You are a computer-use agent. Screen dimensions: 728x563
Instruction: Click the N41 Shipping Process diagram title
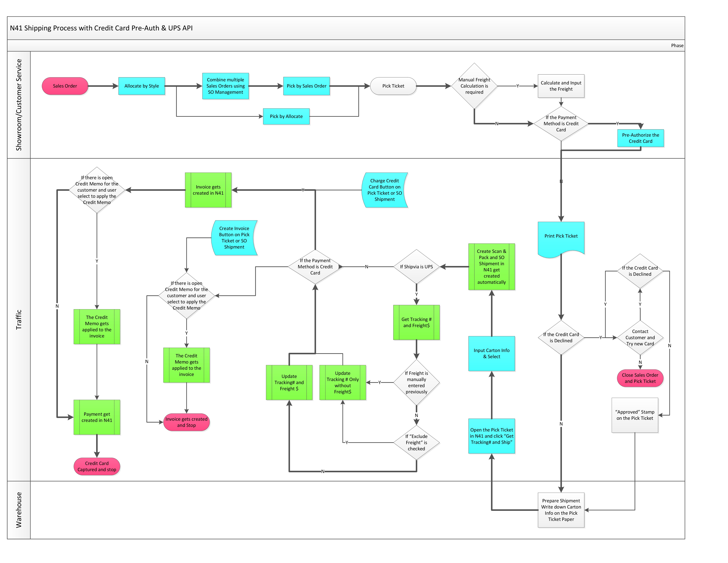[x=101, y=28]
